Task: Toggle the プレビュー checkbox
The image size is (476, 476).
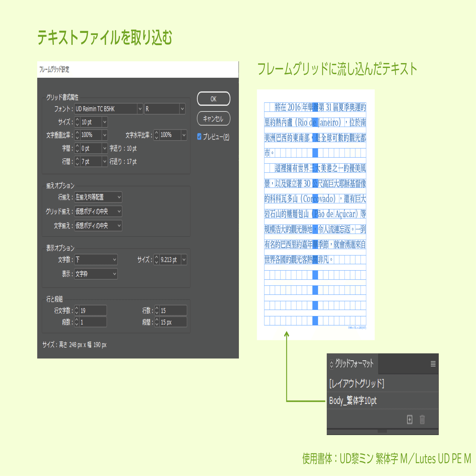Action: [x=199, y=137]
